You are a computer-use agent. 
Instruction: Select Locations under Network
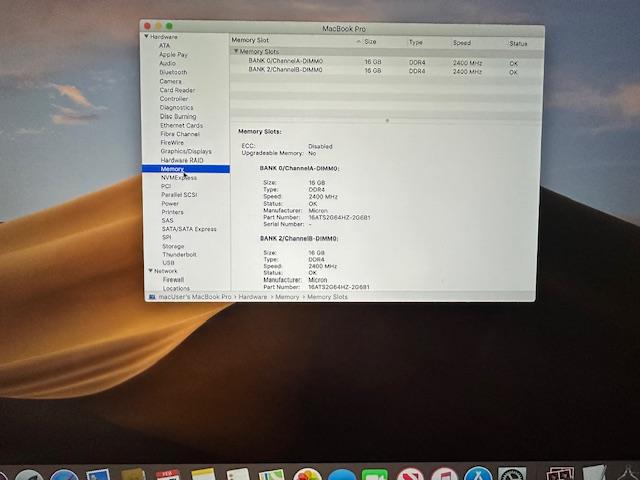click(176, 288)
